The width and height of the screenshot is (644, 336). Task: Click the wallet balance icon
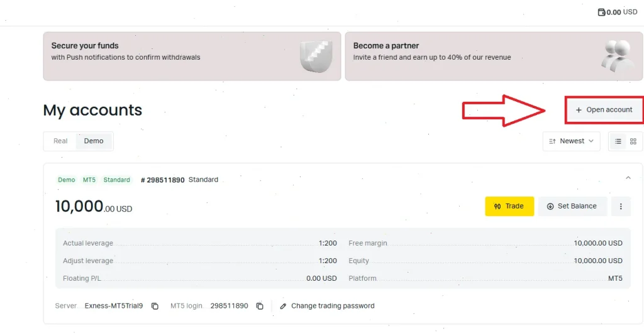[x=601, y=13]
